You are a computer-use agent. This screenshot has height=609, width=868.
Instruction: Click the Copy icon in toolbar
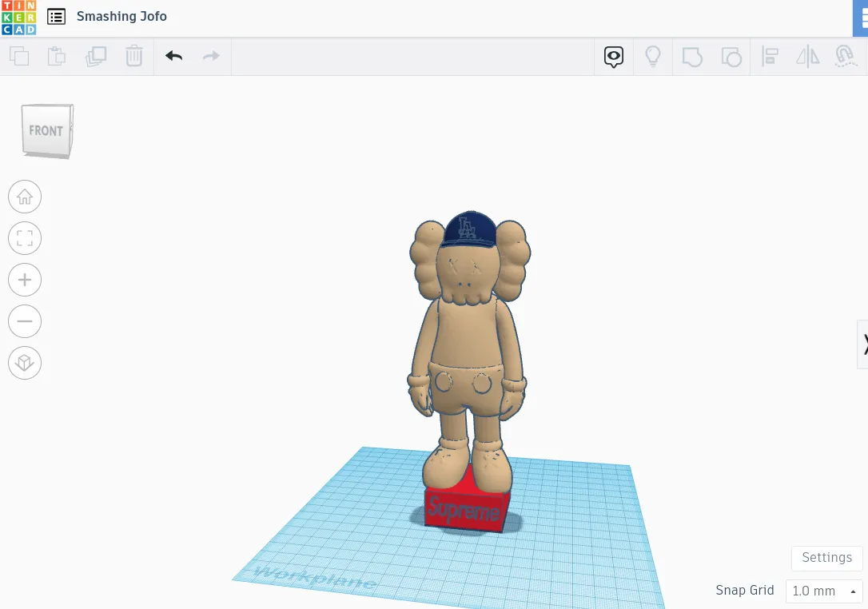tap(19, 56)
